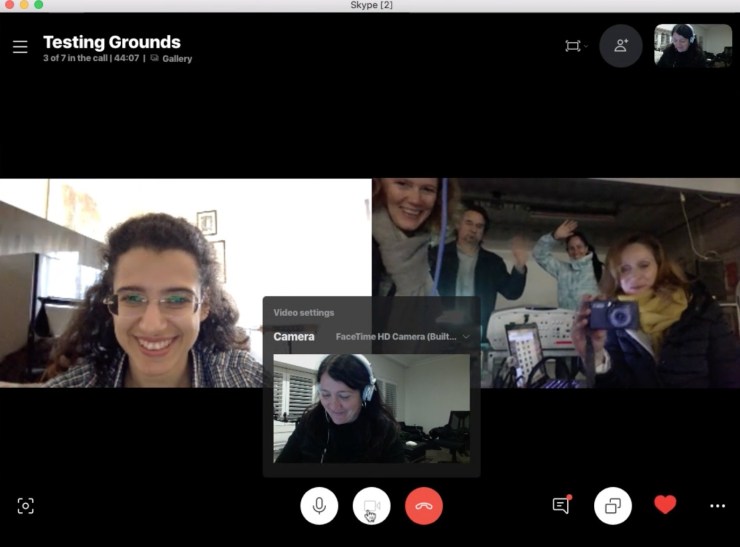Viewport: 740px width, 547px height.
Task: Expand the FaceTime HD Camera dropdown
Action: click(x=402, y=337)
